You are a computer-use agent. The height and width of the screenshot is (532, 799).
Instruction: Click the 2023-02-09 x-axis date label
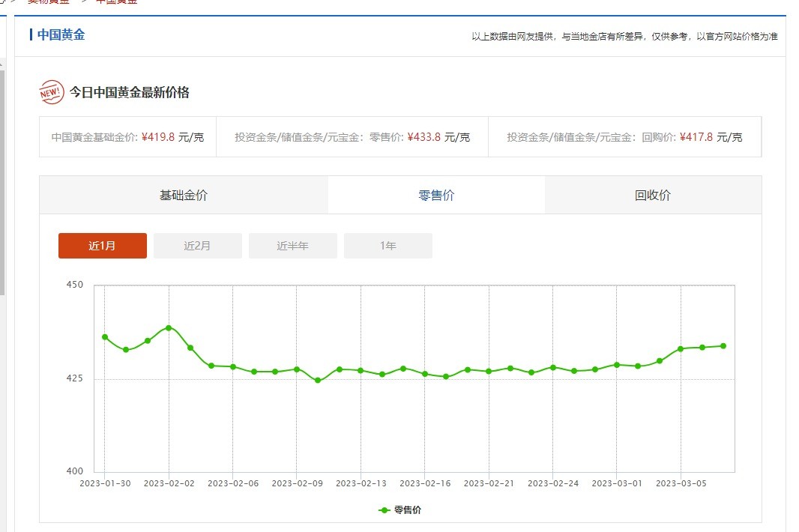pos(297,483)
